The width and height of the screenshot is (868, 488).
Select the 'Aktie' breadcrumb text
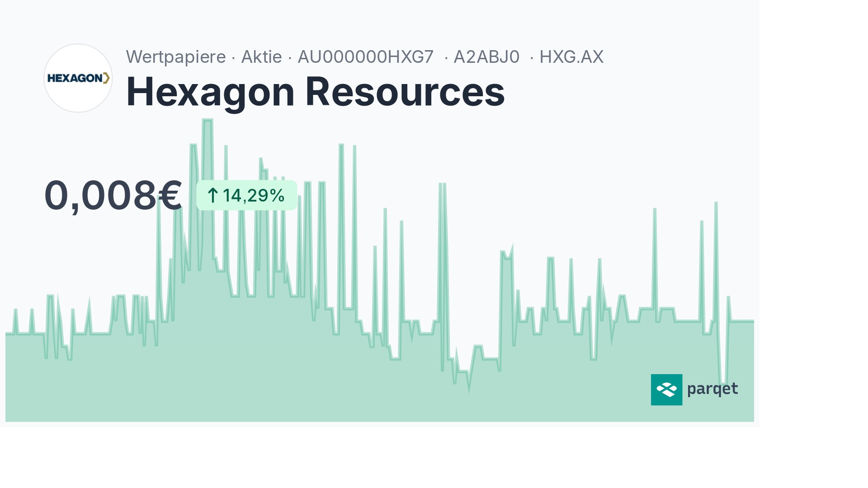tap(261, 57)
